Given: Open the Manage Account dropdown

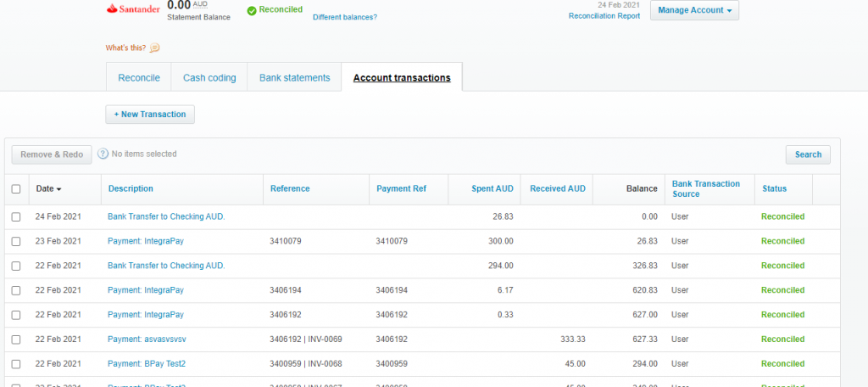Looking at the screenshot, I should (x=694, y=10).
